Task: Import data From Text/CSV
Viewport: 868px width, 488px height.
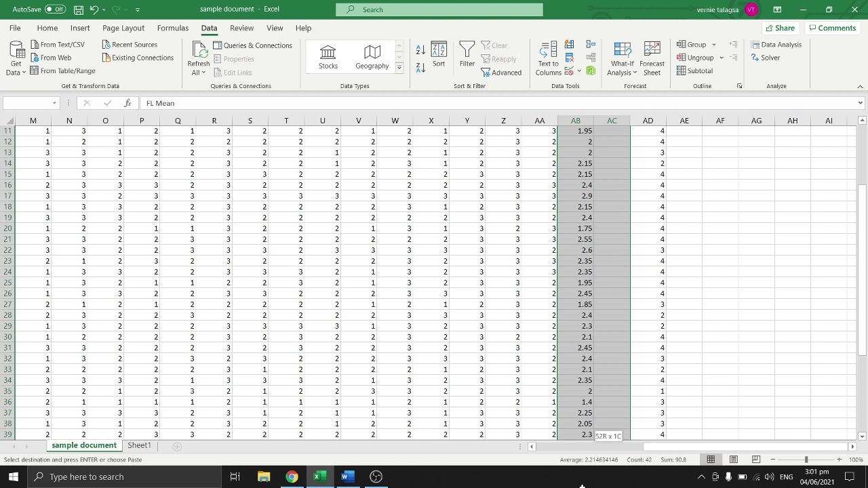Action: [58, 45]
